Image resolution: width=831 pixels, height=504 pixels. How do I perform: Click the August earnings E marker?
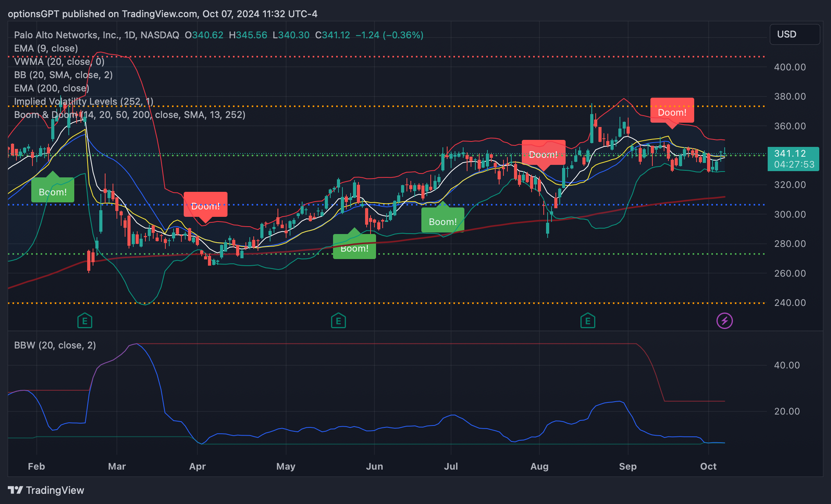[588, 321]
